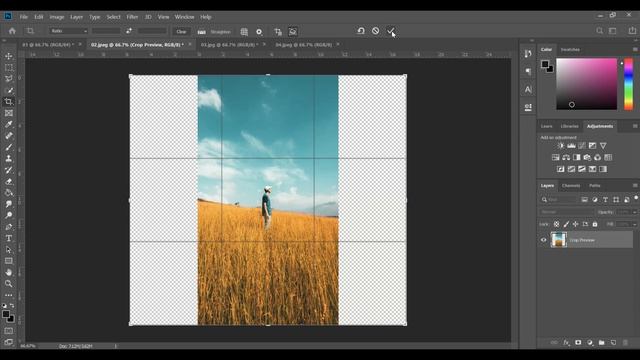The image size is (640, 360).
Task: Commit the crop with the checkmark
Action: click(x=391, y=31)
